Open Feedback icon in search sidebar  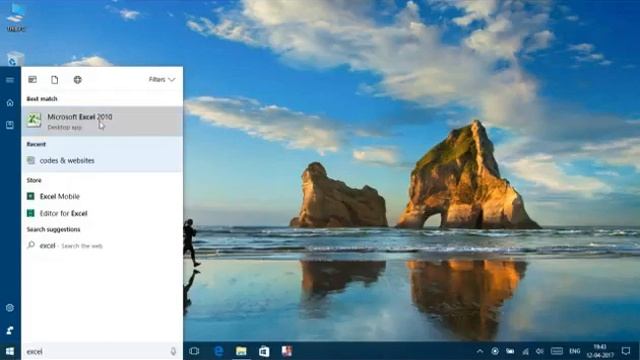(x=10, y=330)
